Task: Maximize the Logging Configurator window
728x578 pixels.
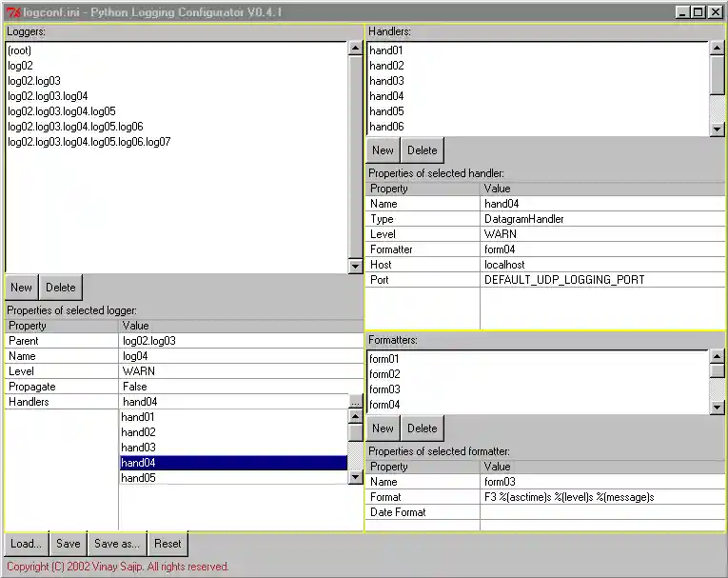Action: pos(698,12)
